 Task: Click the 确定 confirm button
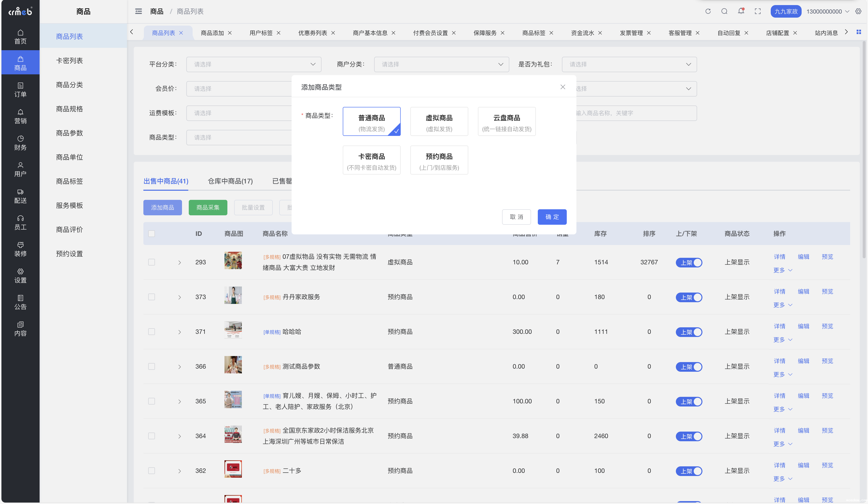(x=552, y=217)
